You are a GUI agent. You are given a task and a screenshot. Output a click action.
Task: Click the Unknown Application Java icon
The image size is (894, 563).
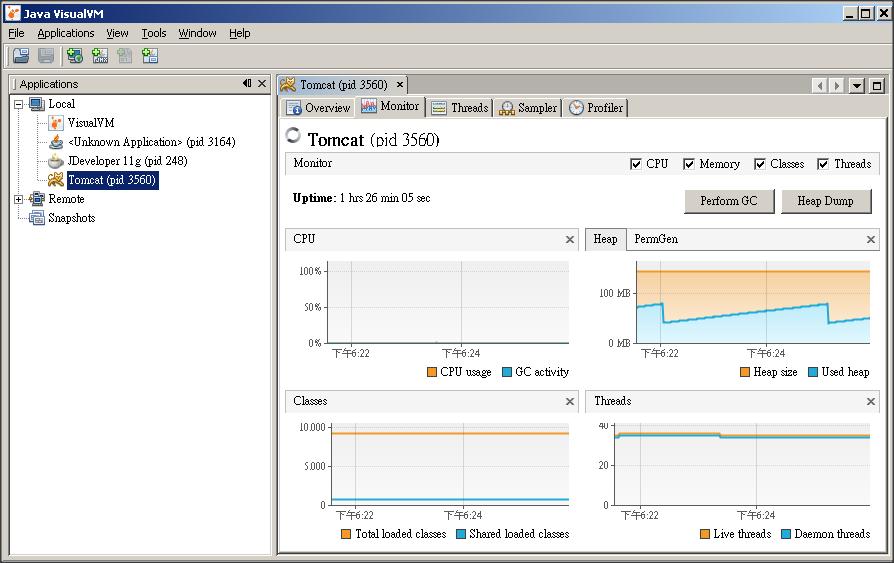pos(56,141)
